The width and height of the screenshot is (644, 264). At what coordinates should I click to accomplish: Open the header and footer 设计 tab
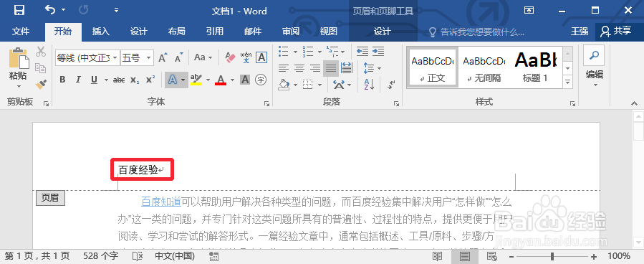coord(383,32)
